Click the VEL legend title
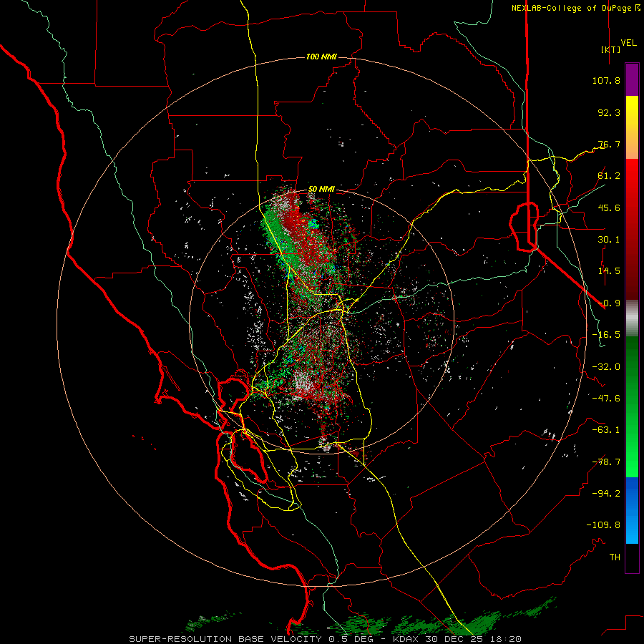The width and height of the screenshot is (644, 644). pos(628,43)
